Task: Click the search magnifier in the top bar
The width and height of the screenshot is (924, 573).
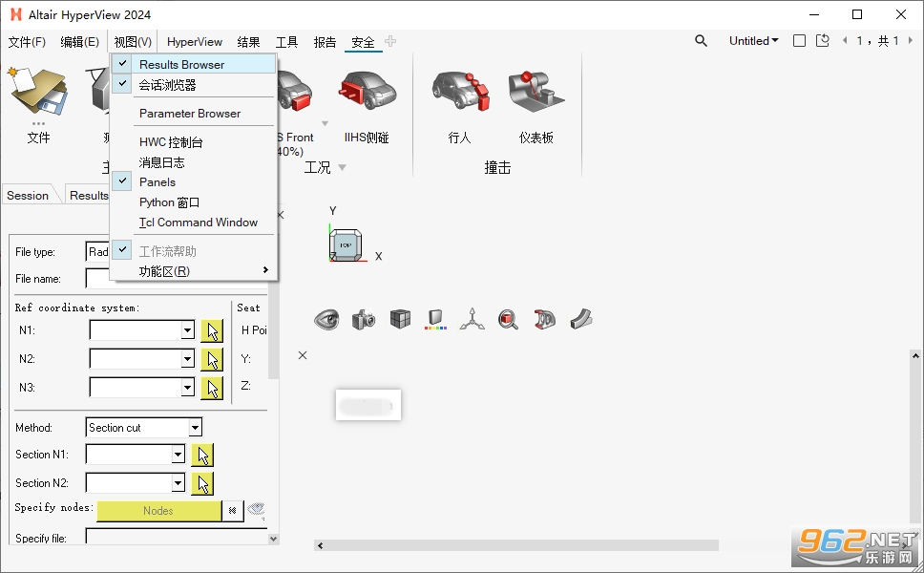Action: point(701,41)
